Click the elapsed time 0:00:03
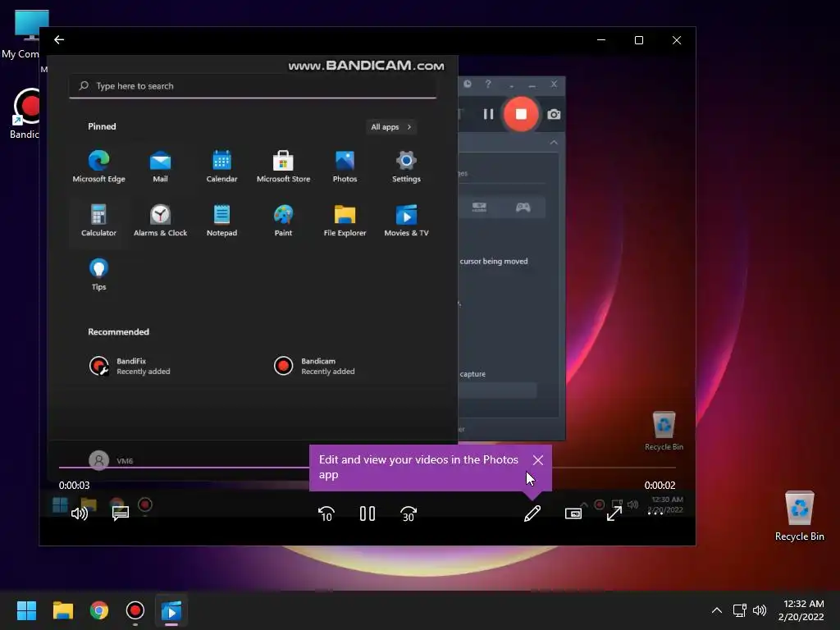 point(75,486)
